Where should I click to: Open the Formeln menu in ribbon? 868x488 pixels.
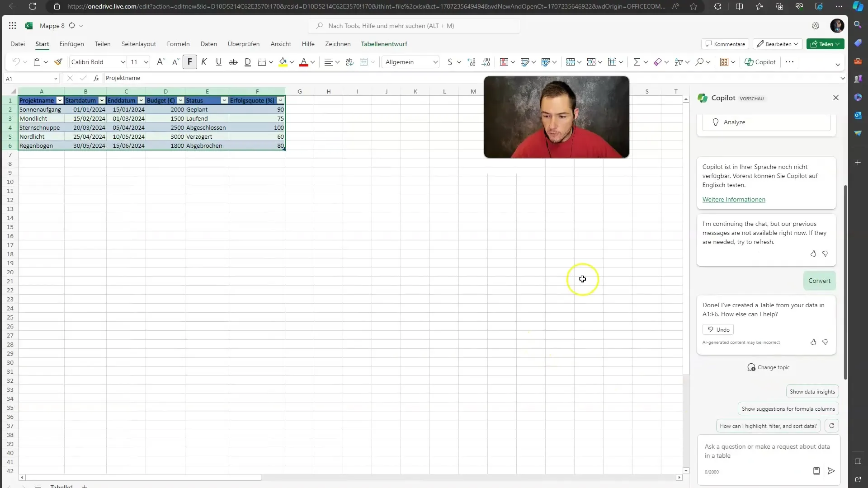click(x=178, y=43)
